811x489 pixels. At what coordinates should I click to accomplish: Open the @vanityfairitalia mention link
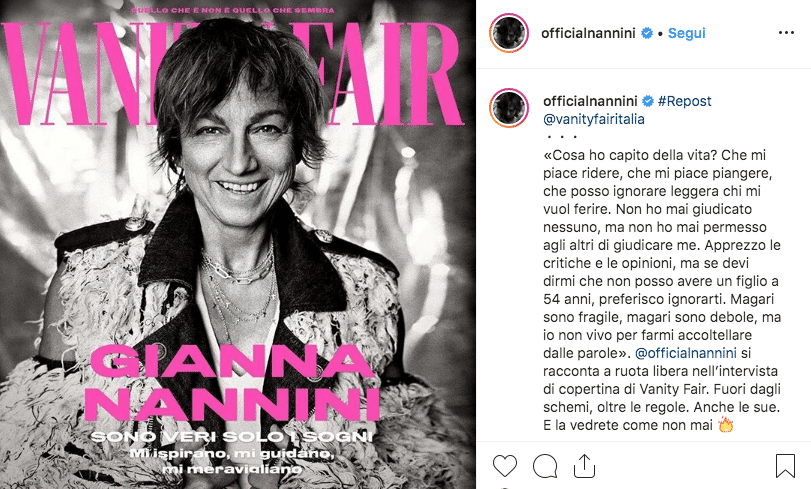click(x=594, y=119)
